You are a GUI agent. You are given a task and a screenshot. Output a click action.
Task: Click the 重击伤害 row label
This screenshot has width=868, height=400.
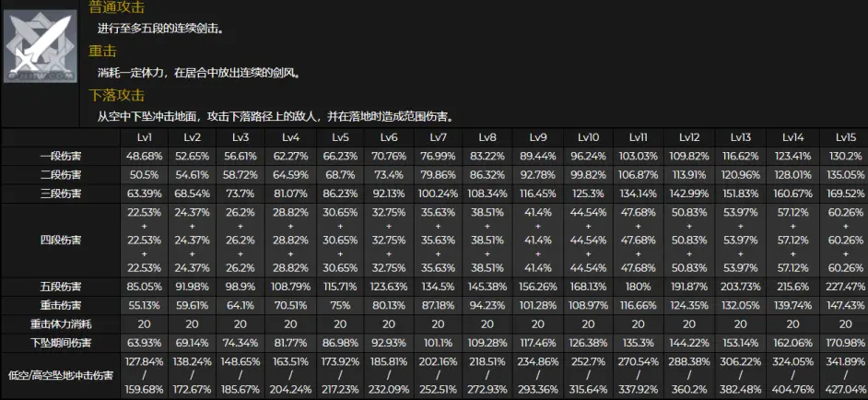coord(60,305)
